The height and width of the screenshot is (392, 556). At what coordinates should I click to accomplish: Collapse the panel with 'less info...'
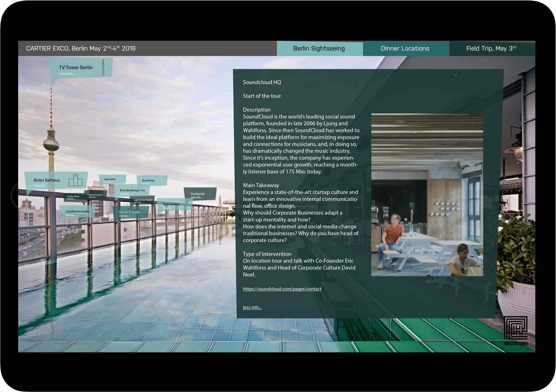[253, 307]
